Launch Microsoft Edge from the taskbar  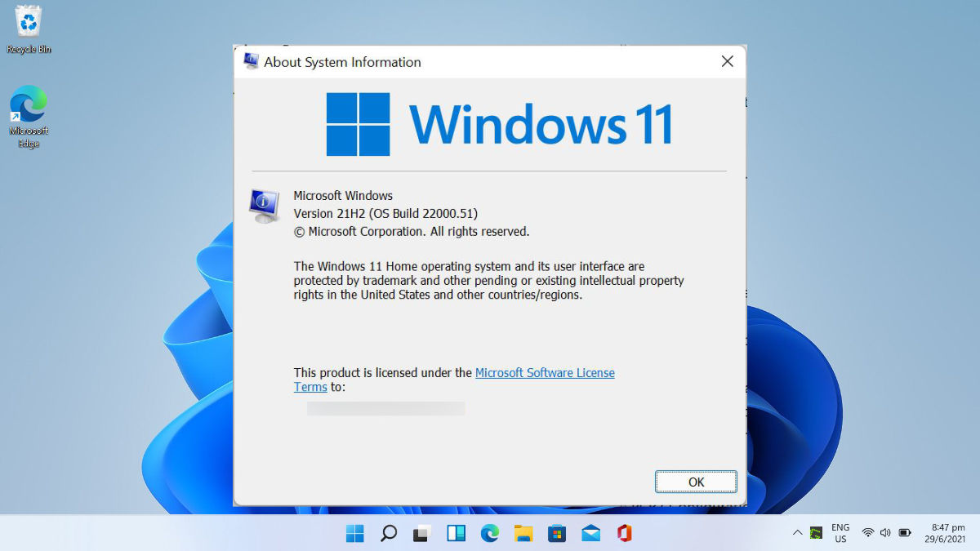click(x=489, y=533)
